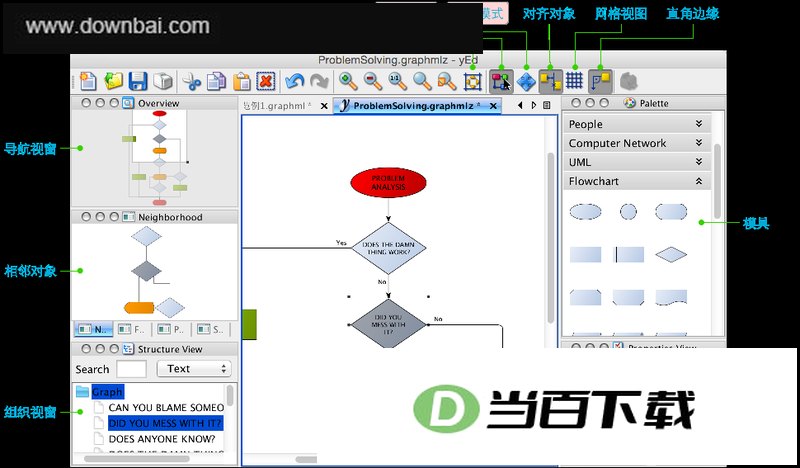Click the Redo arrow icon

(x=319, y=81)
